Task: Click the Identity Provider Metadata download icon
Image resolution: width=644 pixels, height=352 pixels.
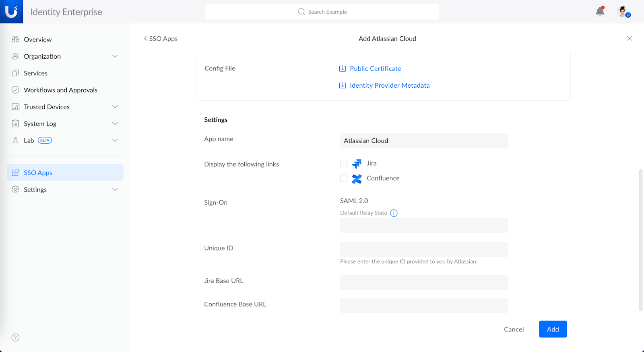Action: pos(343,85)
